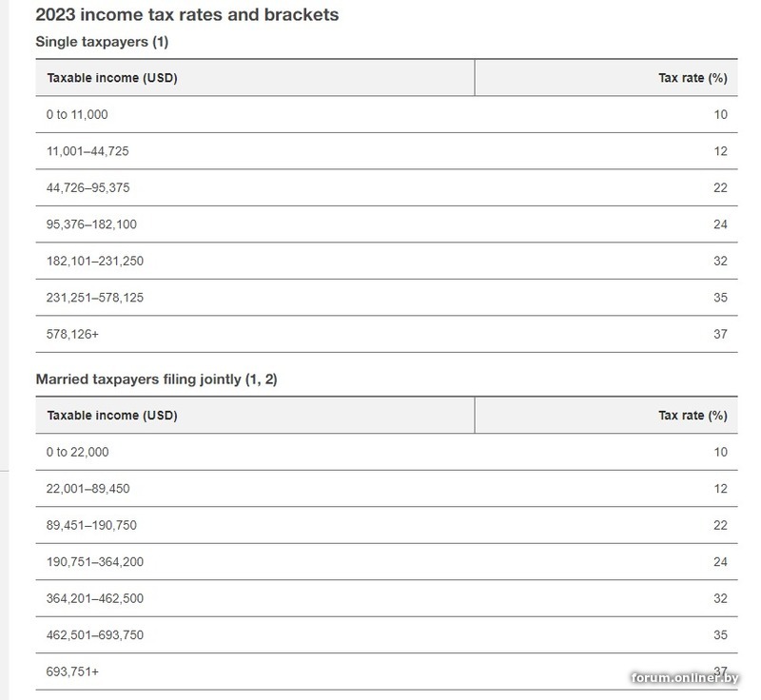The image size is (761, 700).
Task: Select the "0 to 11,000" income row
Action: [77, 115]
